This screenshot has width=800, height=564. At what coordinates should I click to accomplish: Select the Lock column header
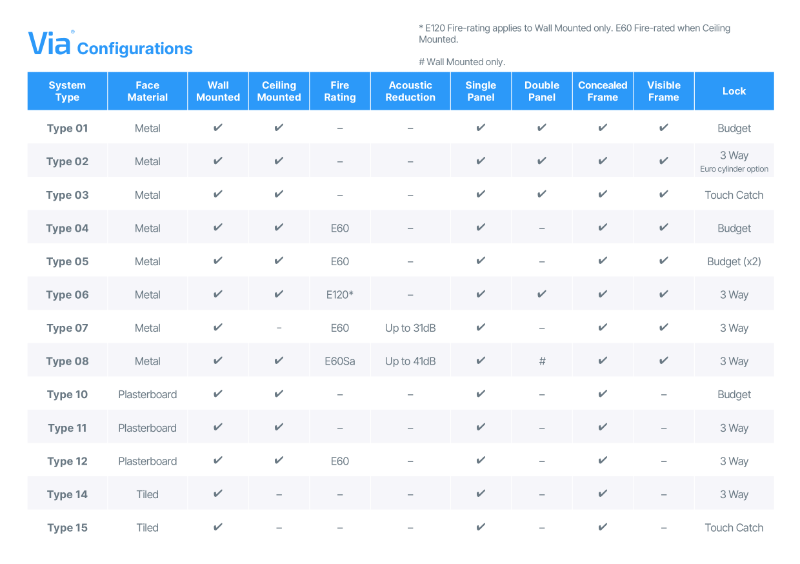734,91
